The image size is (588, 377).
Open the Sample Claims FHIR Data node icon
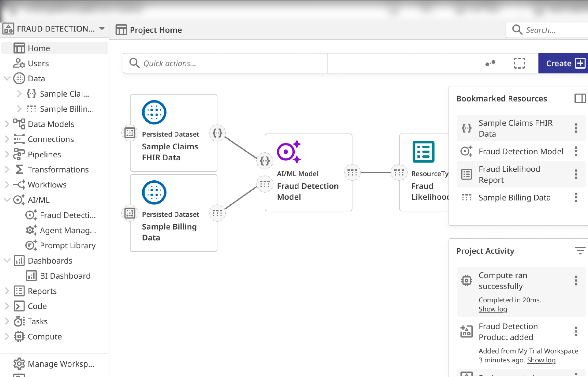(x=154, y=112)
